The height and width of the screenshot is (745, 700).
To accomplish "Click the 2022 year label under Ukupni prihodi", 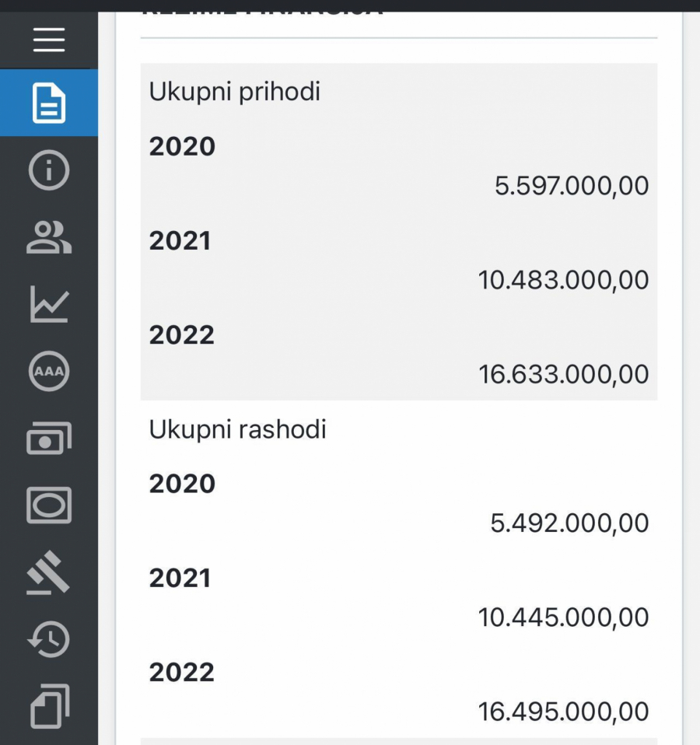I will pos(182,335).
